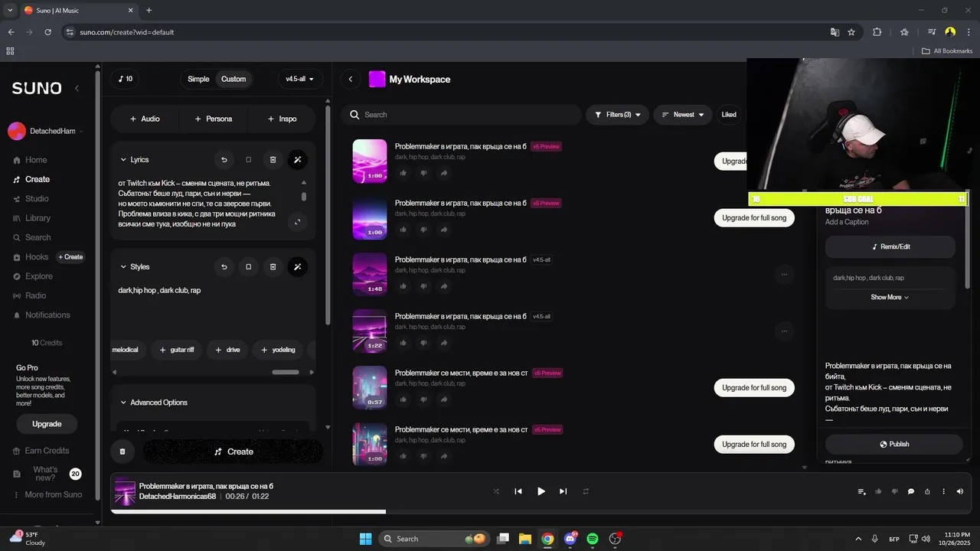Click the bookmark icon in the Lyrics header
The width and height of the screenshot is (980, 551).
[248, 160]
